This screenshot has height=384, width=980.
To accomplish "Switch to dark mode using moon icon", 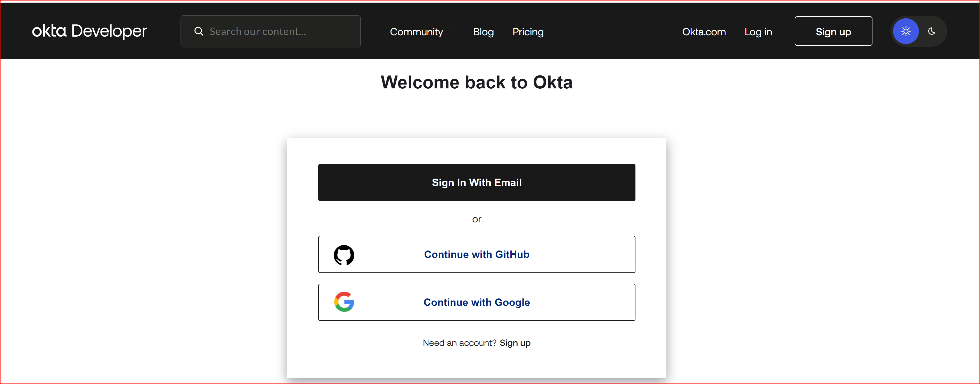I will point(931,31).
